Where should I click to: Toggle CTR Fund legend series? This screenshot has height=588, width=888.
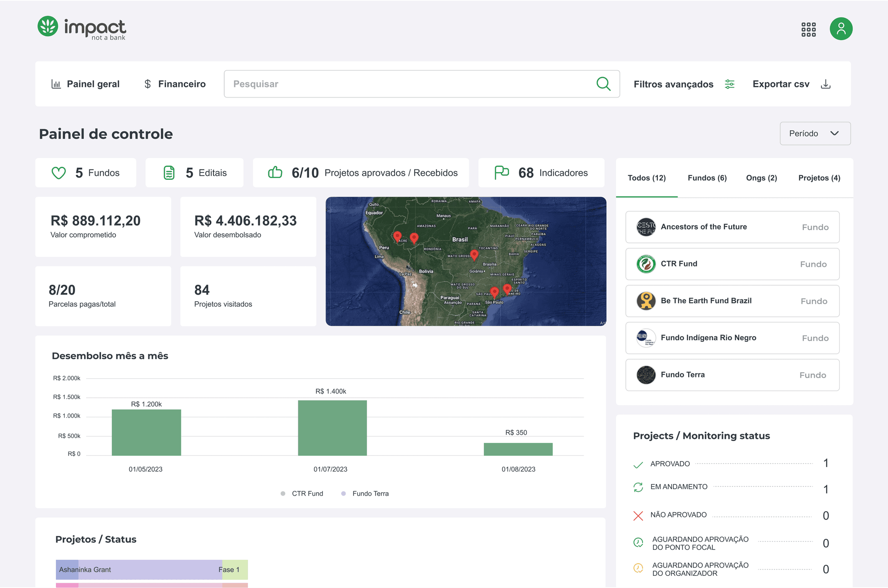click(x=302, y=494)
